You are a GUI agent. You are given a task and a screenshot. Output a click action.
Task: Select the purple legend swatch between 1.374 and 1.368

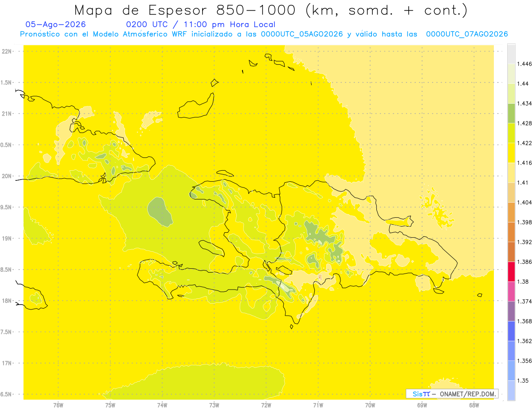point(511,311)
